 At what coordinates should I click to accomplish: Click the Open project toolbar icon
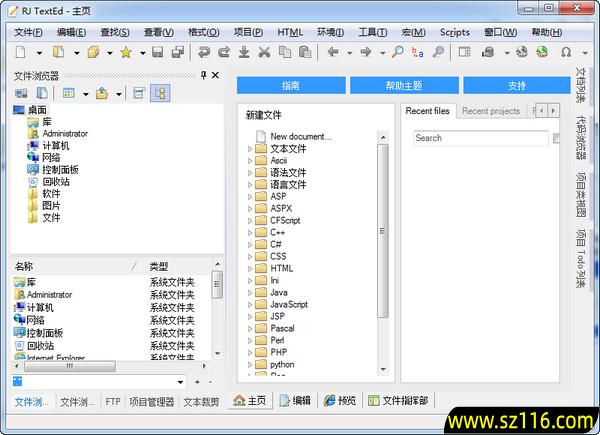tap(93, 52)
